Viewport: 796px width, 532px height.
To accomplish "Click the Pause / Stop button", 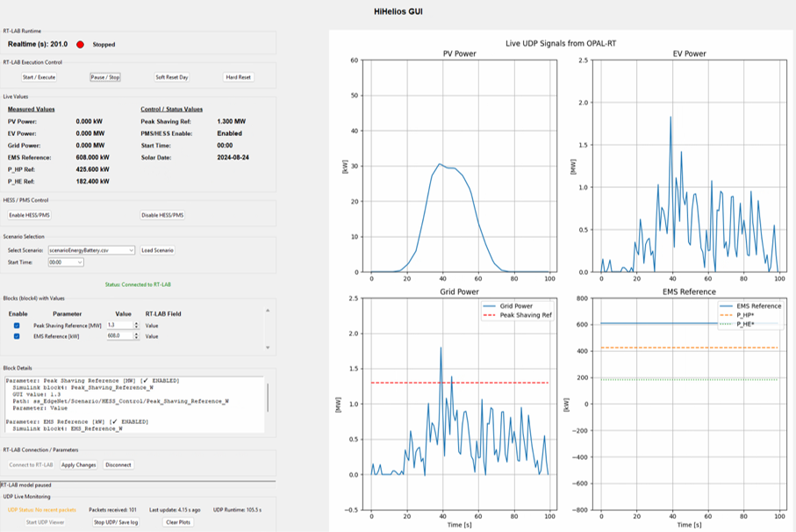I will tap(105, 77).
